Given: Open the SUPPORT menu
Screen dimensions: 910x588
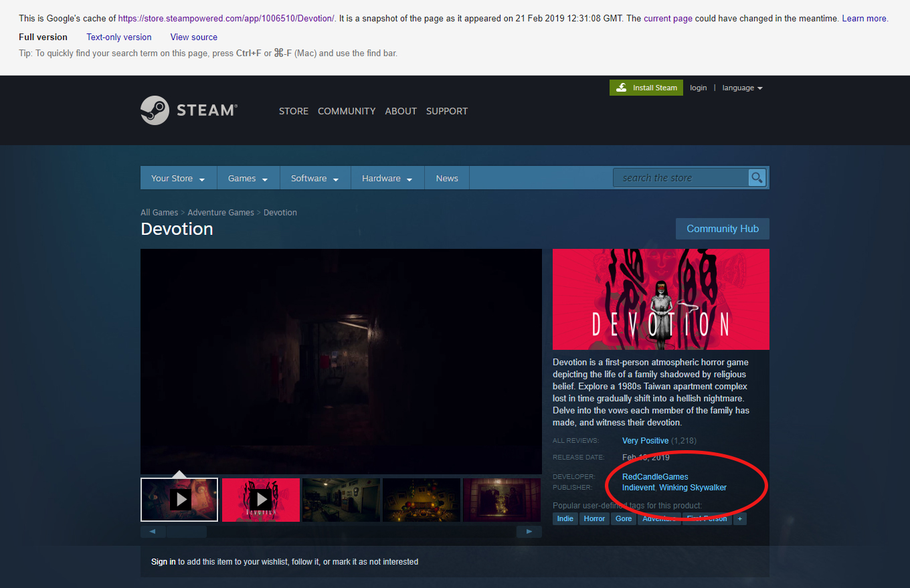Looking at the screenshot, I should click(447, 111).
